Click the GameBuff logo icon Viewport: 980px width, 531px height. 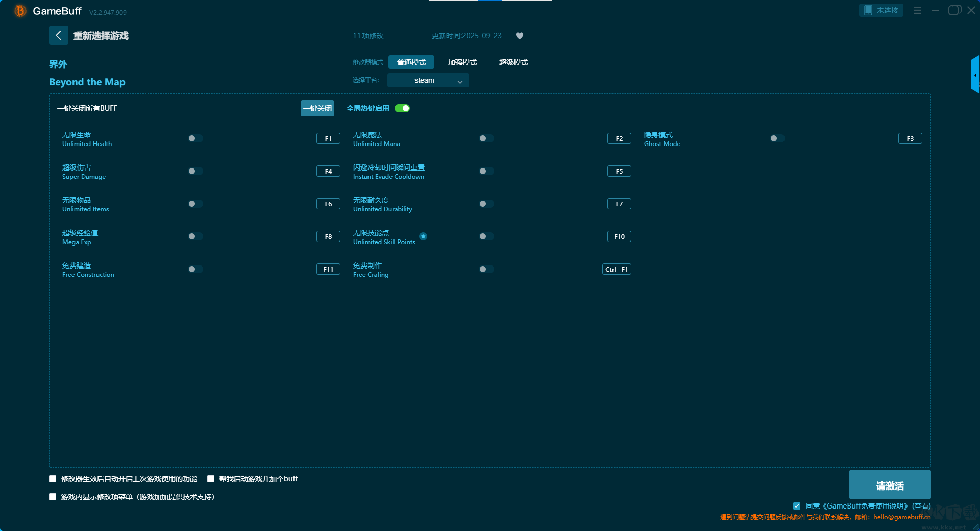pos(20,11)
